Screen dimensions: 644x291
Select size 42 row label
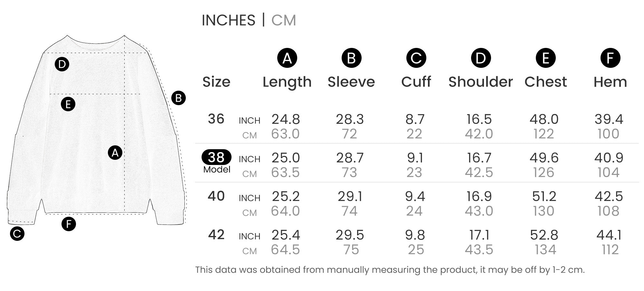[x=216, y=235]
